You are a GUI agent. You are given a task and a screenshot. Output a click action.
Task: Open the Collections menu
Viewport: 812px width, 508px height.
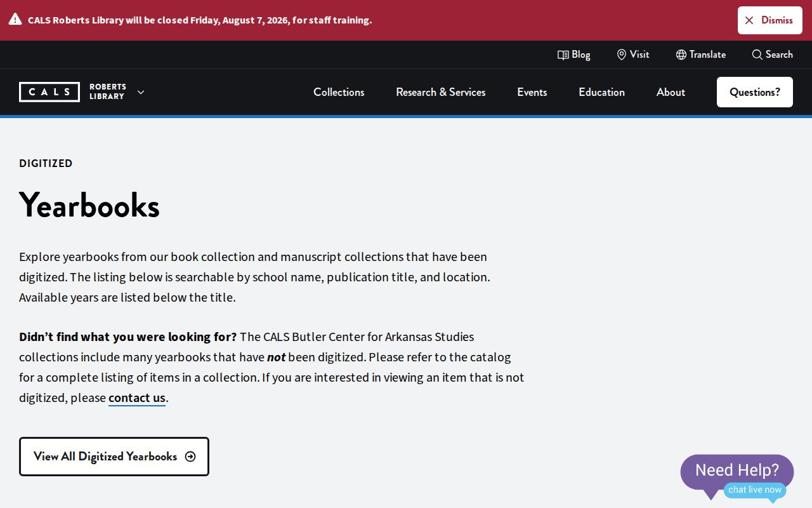(339, 92)
